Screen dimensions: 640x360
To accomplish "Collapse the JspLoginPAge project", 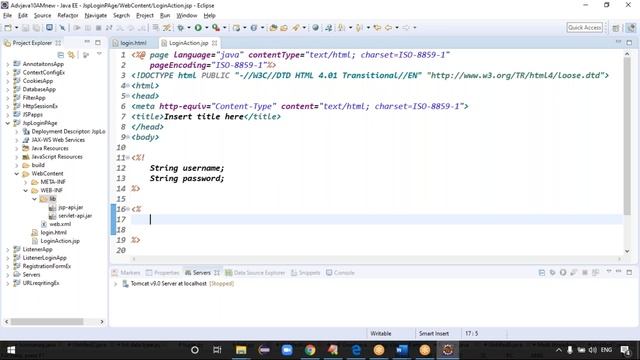I will coord(7,123).
